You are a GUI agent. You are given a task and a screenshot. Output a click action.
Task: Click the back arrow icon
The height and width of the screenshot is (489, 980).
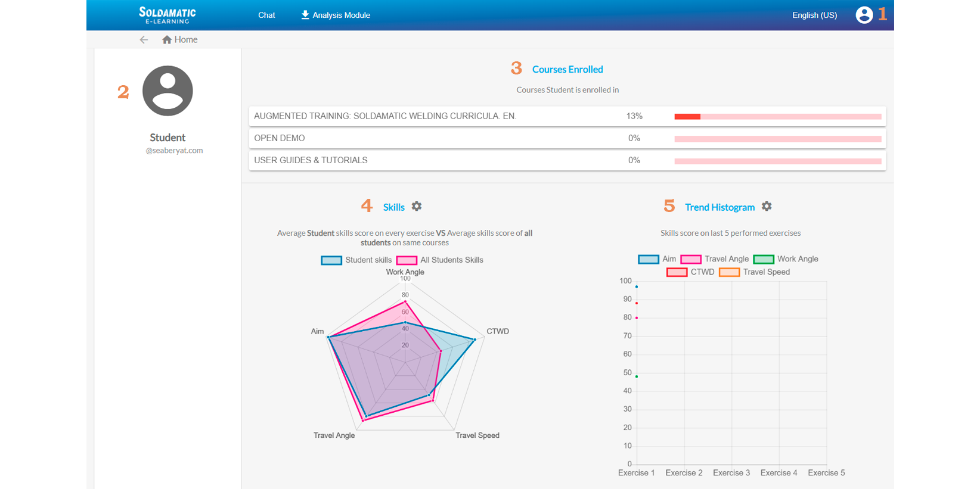[x=144, y=40]
